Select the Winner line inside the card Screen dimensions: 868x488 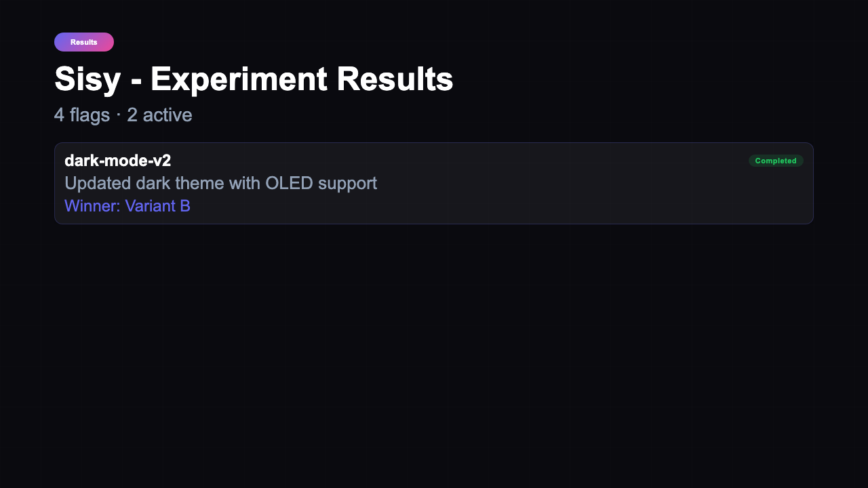coord(127,205)
